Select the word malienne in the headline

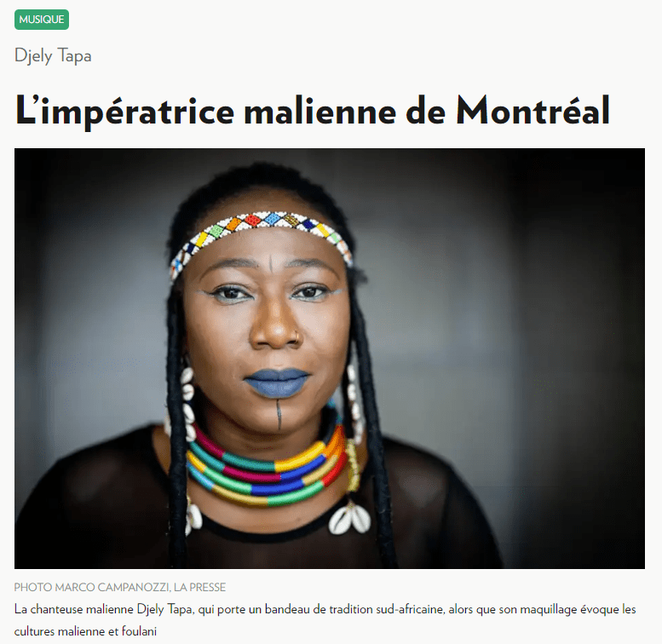point(320,112)
